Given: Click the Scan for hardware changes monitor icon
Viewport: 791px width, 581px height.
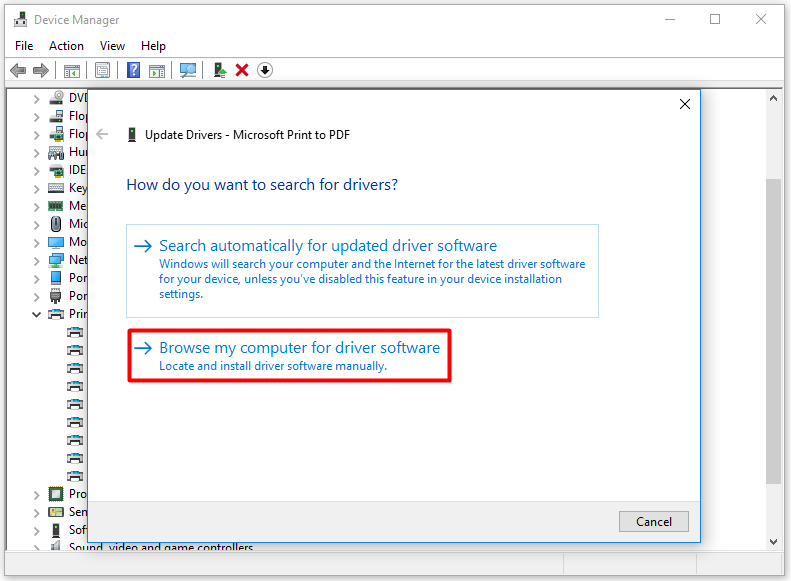Looking at the screenshot, I should [187, 70].
